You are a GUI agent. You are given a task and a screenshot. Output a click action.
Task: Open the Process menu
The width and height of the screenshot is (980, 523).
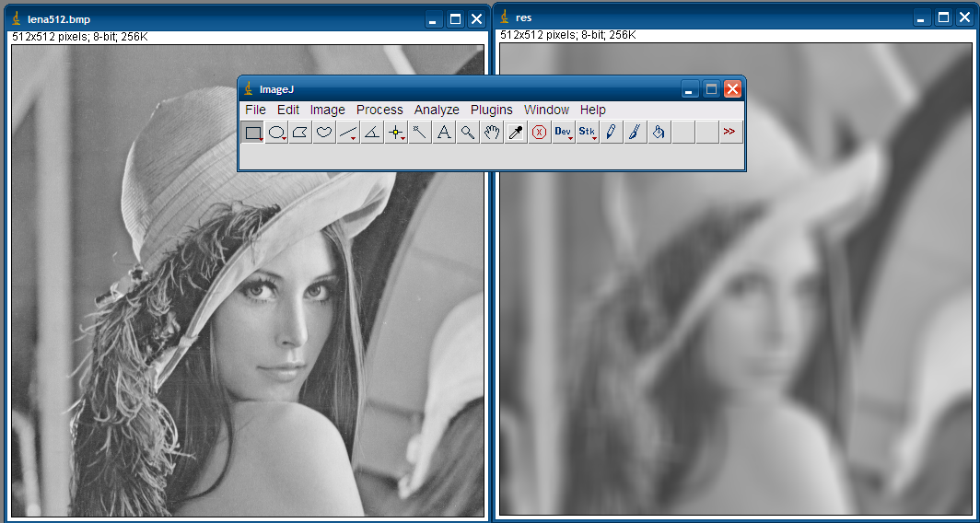379,110
